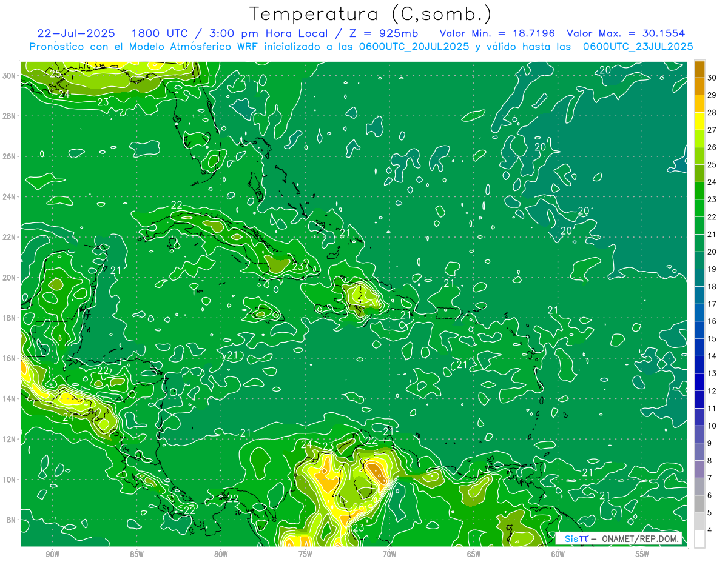
Task: Click the '75W' longitude axis label
Action: click(305, 554)
